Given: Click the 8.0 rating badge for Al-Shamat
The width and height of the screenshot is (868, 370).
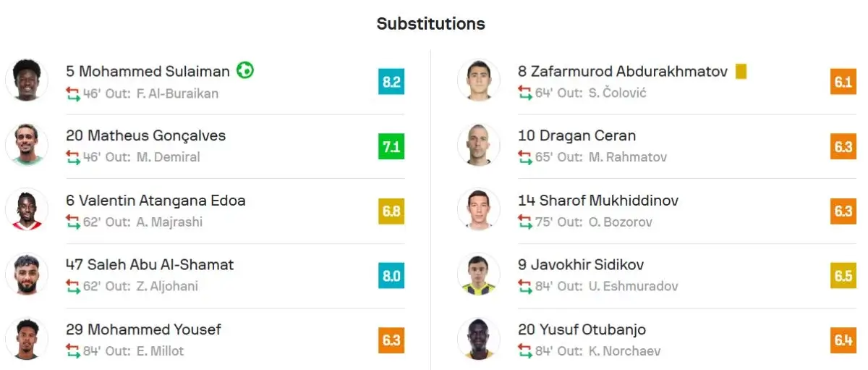Looking at the screenshot, I should [391, 276].
